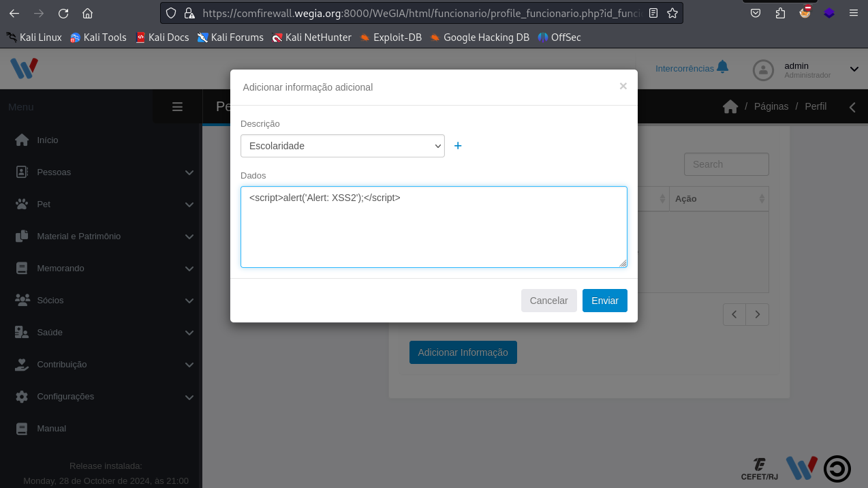Expand the Pet sidebar menu
The width and height of the screenshot is (868, 488).
tap(101, 204)
